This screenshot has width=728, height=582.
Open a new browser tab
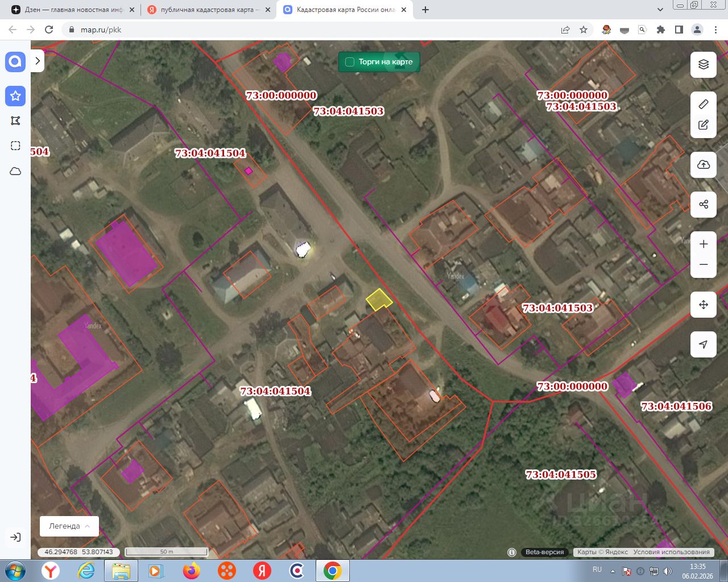pos(425,10)
